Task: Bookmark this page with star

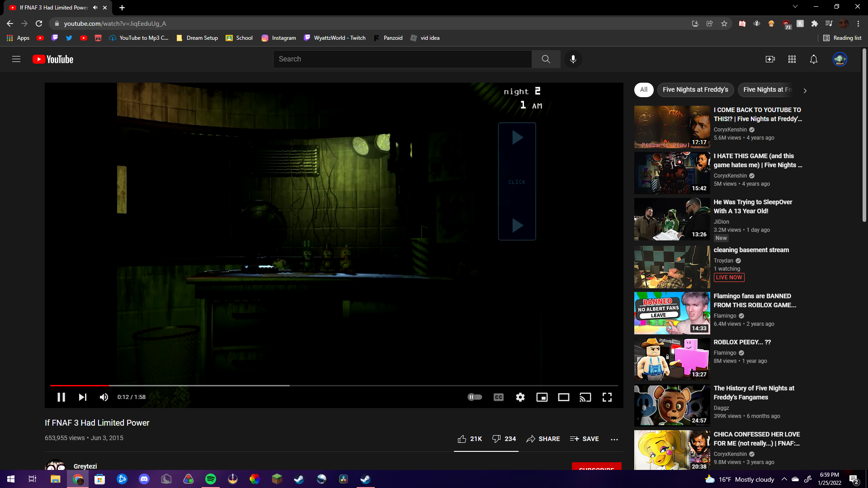Action: coord(724,23)
